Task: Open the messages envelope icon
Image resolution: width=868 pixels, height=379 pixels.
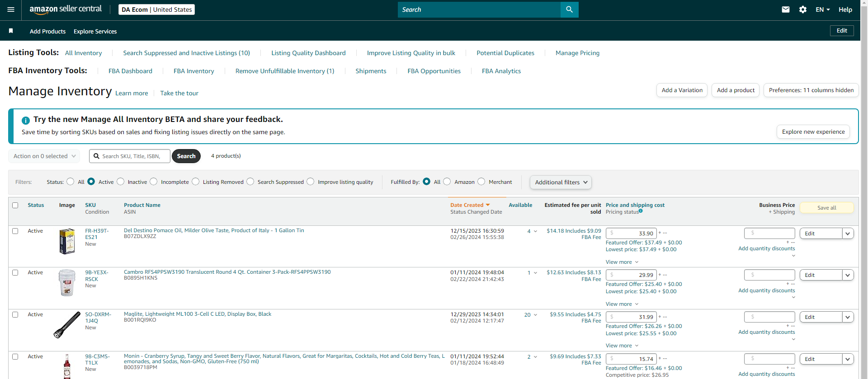Action: (x=786, y=9)
